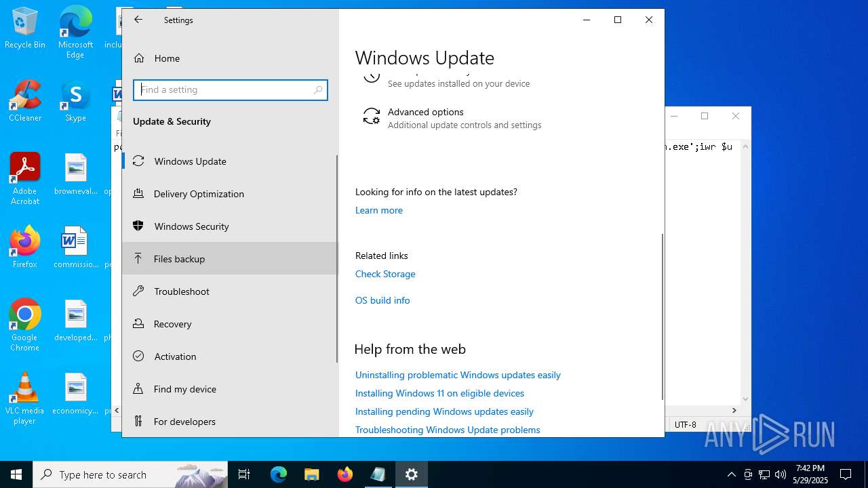Select the Firefox desktop shortcut
The height and width of the screenshot is (488, 868).
[25, 248]
